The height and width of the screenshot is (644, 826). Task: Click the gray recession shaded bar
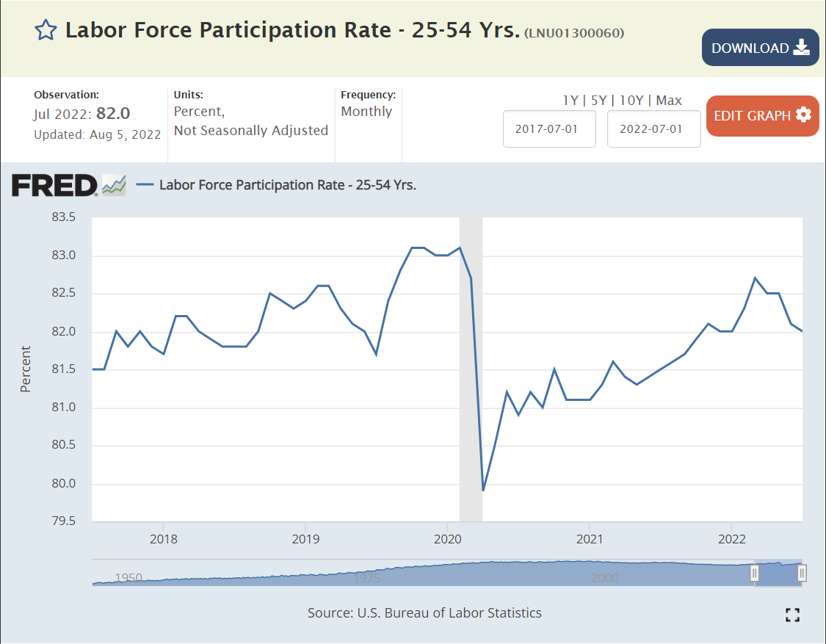[x=471, y=367]
